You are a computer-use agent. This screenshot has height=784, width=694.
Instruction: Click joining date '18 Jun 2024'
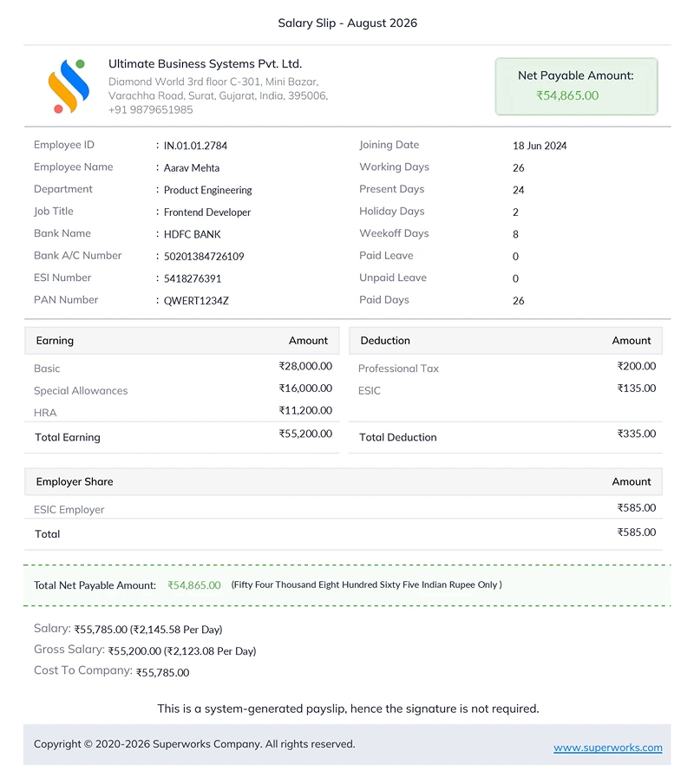tap(540, 146)
